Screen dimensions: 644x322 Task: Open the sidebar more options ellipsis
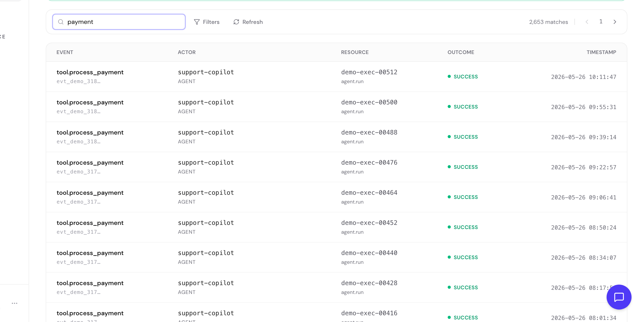15,303
